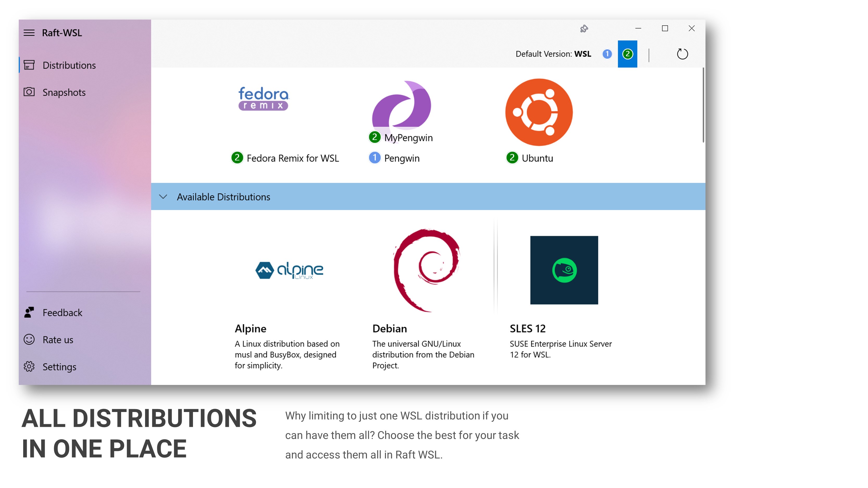Viewport: 868px width, 488px height.
Task: Open the Snapshots page
Action: coord(64,92)
